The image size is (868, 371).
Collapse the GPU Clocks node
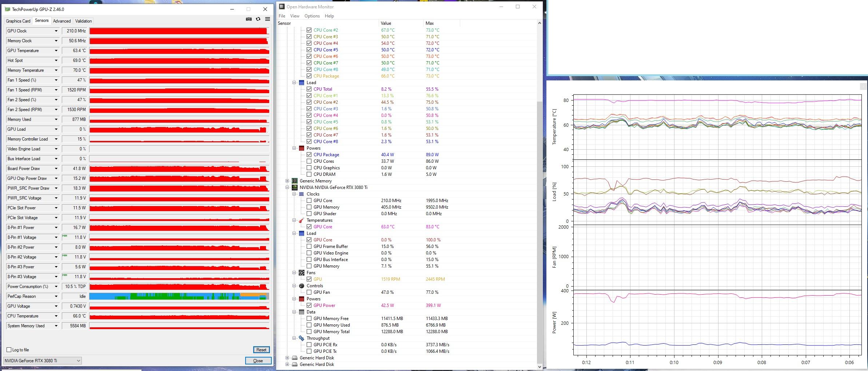click(x=294, y=194)
